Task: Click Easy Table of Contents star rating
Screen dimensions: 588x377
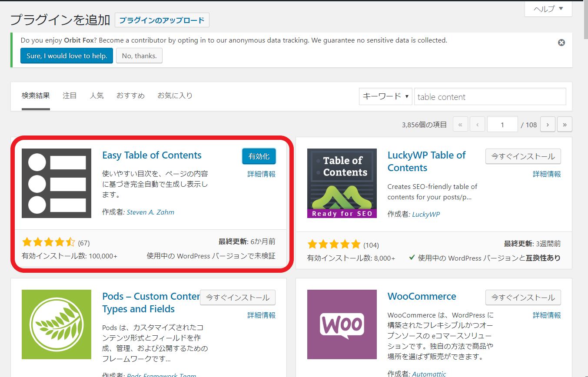Action: pos(49,242)
